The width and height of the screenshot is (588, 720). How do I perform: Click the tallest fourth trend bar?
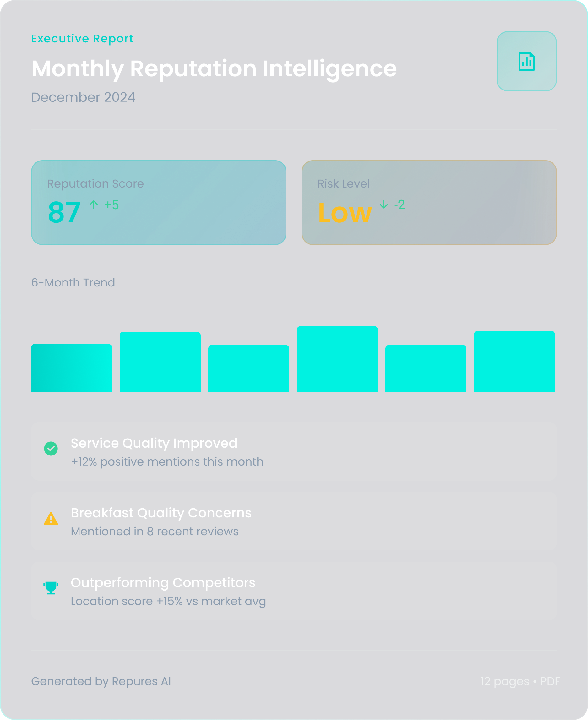point(337,359)
